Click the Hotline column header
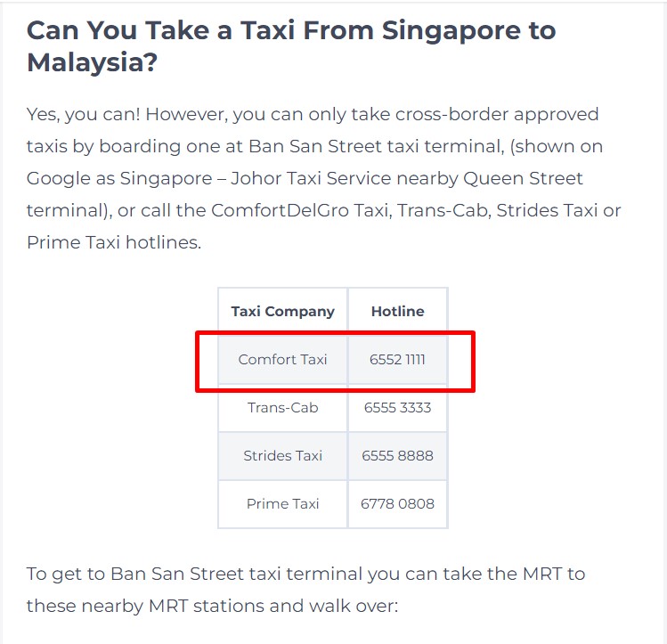This screenshot has height=644, width=667. (398, 311)
